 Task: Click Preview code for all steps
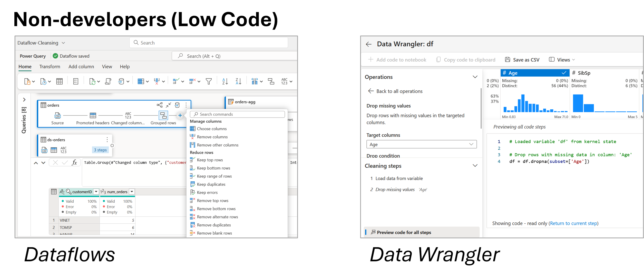click(422, 232)
